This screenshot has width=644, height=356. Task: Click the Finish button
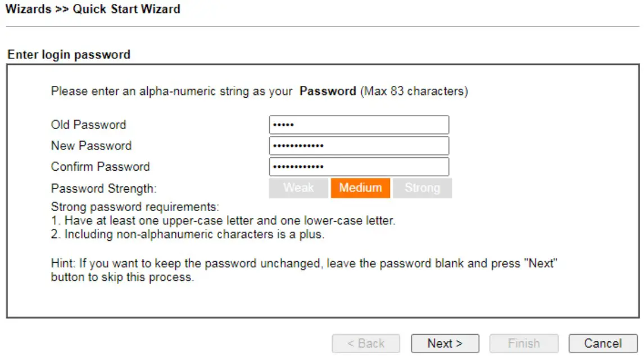[524, 343]
